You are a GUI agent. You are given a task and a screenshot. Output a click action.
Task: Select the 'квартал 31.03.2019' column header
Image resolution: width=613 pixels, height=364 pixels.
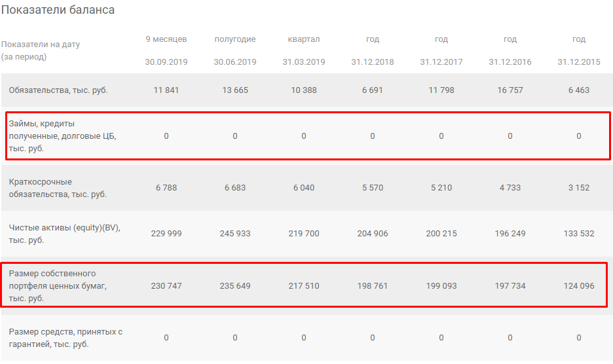pos(304,50)
